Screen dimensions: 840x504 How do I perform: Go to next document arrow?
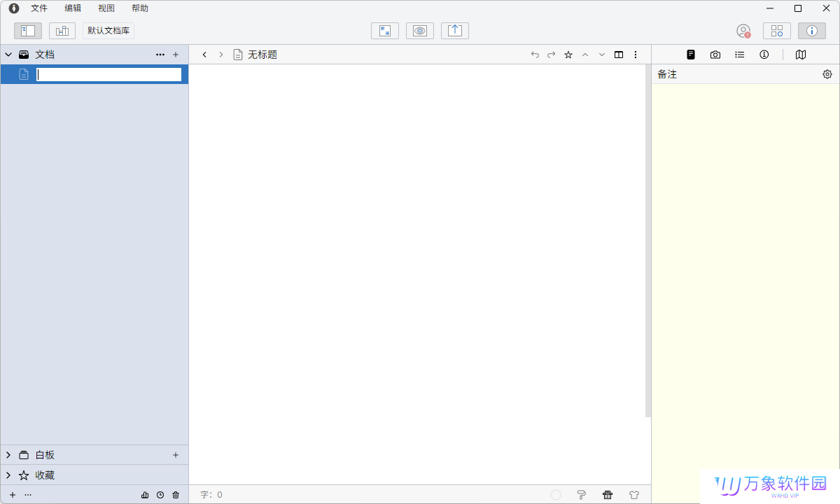pos(602,55)
